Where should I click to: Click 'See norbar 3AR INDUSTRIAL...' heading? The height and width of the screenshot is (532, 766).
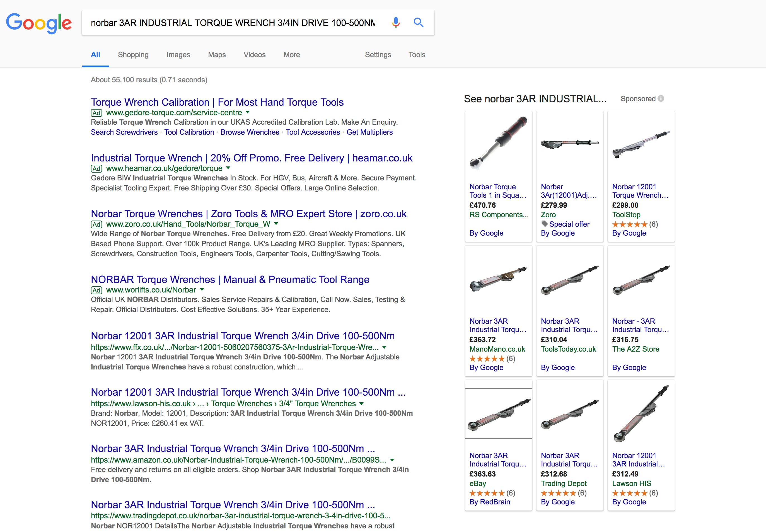535,99
